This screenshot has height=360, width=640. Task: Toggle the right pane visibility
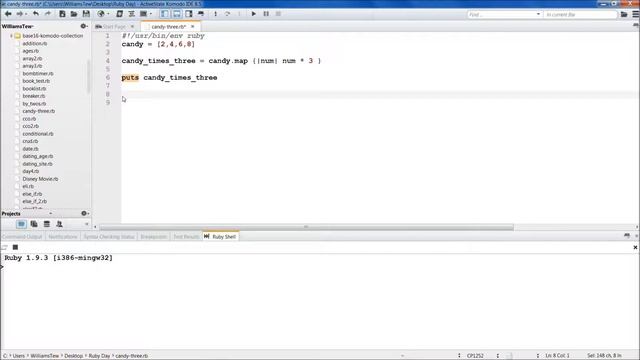point(189,14)
